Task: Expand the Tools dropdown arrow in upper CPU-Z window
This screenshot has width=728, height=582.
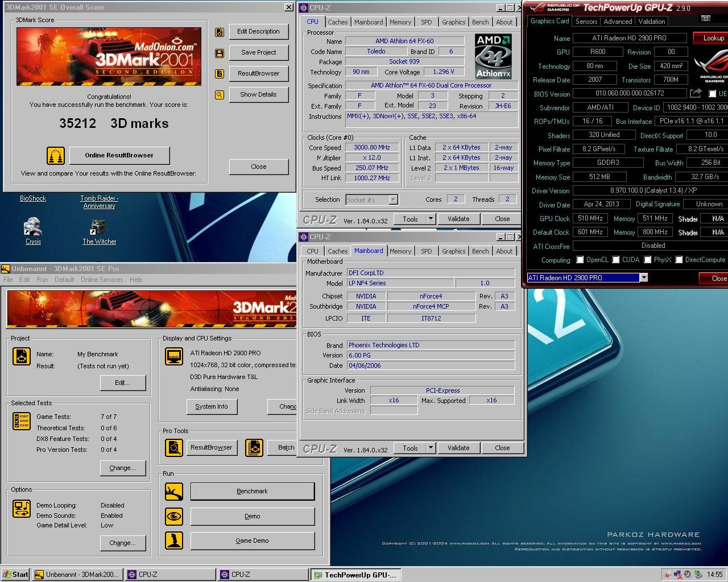Action: click(x=431, y=219)
